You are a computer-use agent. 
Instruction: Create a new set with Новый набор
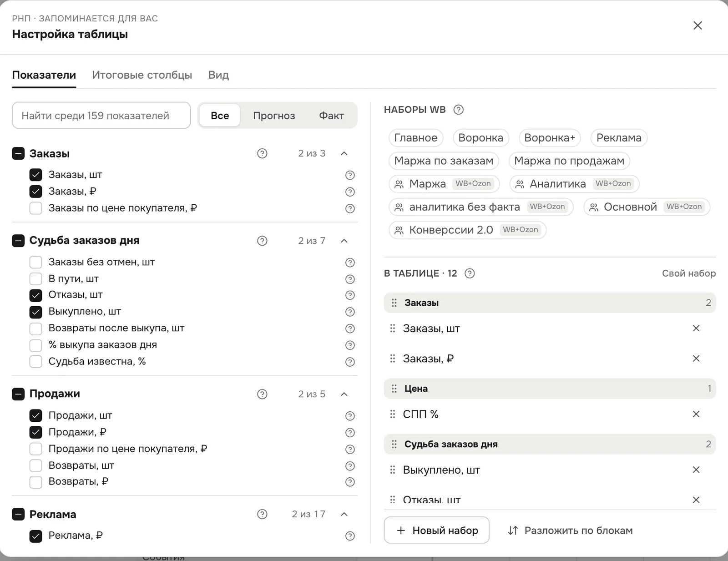pos(437,530)
